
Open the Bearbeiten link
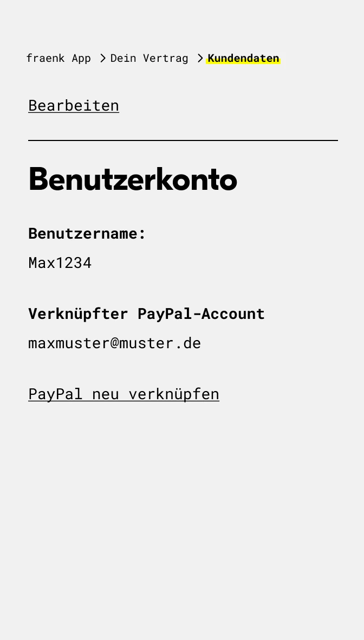[x=74, y=106]
